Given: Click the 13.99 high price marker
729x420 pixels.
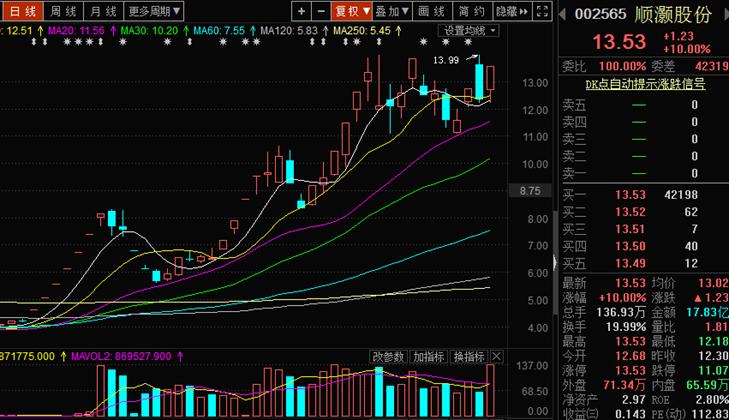Looking at the screenshot, I should 446,61.
